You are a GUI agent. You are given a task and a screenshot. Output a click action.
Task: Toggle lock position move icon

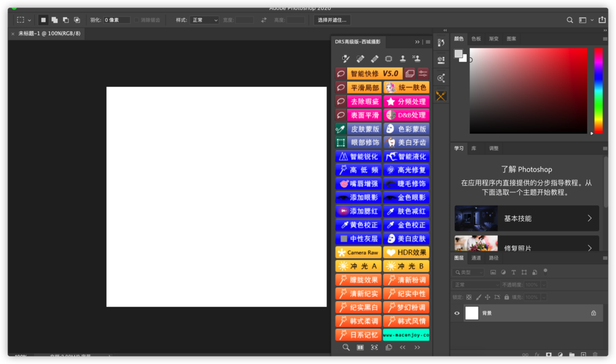point(487,297)
